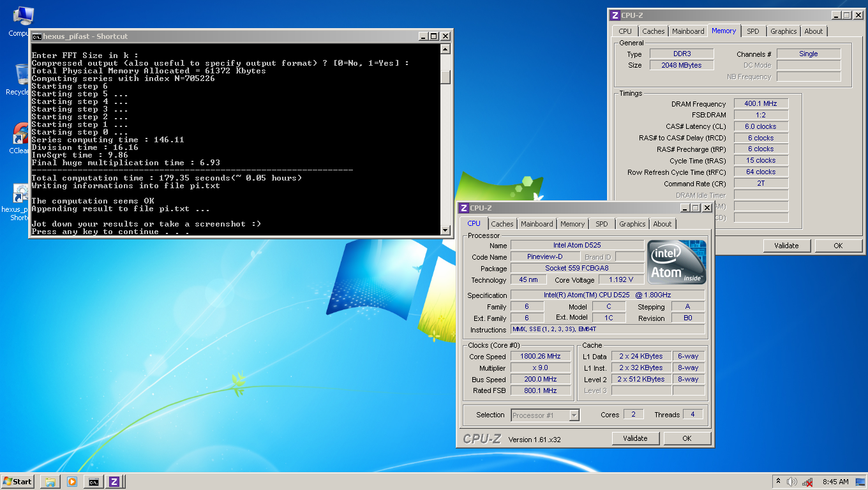Open the Processor #1 selection dropdown
Screen dimensions: 868x490
[x=574, y=415]
